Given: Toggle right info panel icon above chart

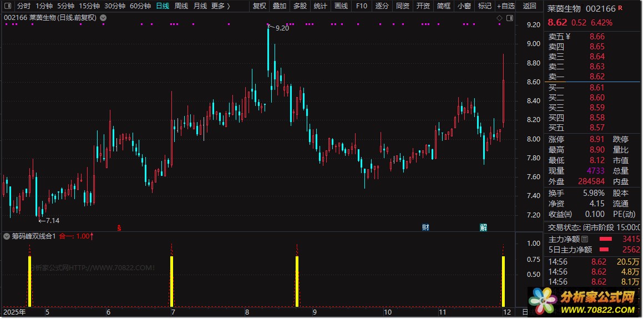Looking at the screenshot, I should coord(509,18).
